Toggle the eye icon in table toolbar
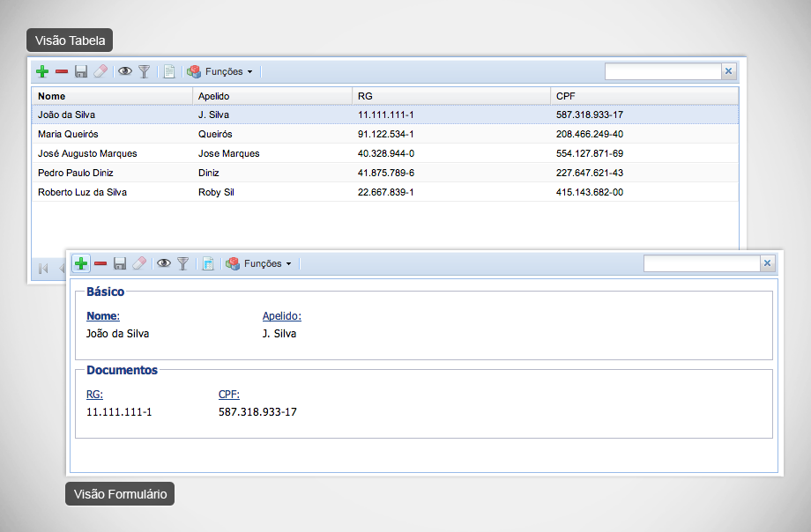The height and width of the screenshot is (532, 811). pos(125,71)
